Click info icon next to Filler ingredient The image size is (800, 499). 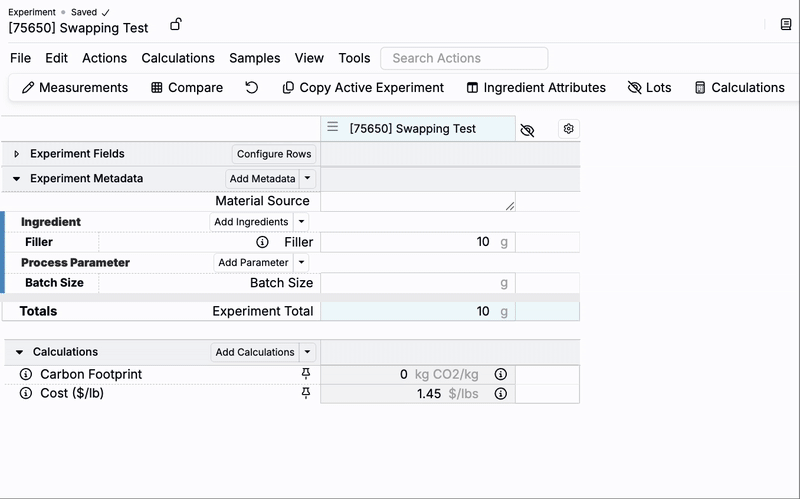[262, 242]
